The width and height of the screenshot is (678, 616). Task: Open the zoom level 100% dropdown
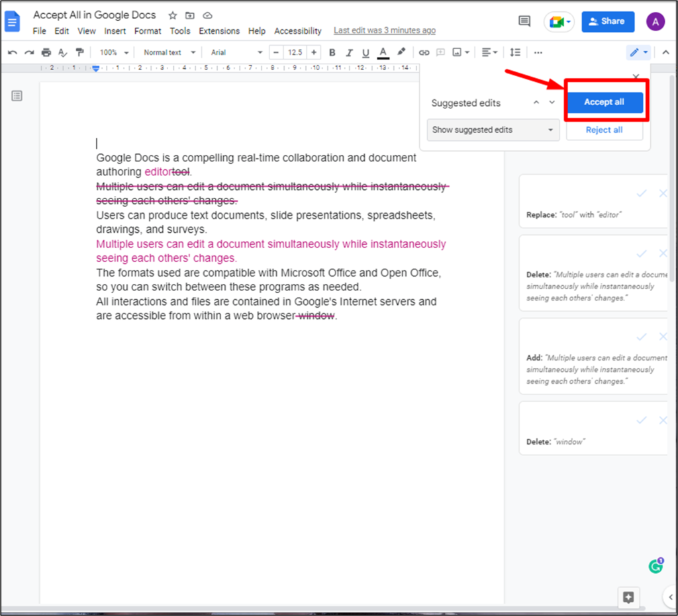[114, 53]
